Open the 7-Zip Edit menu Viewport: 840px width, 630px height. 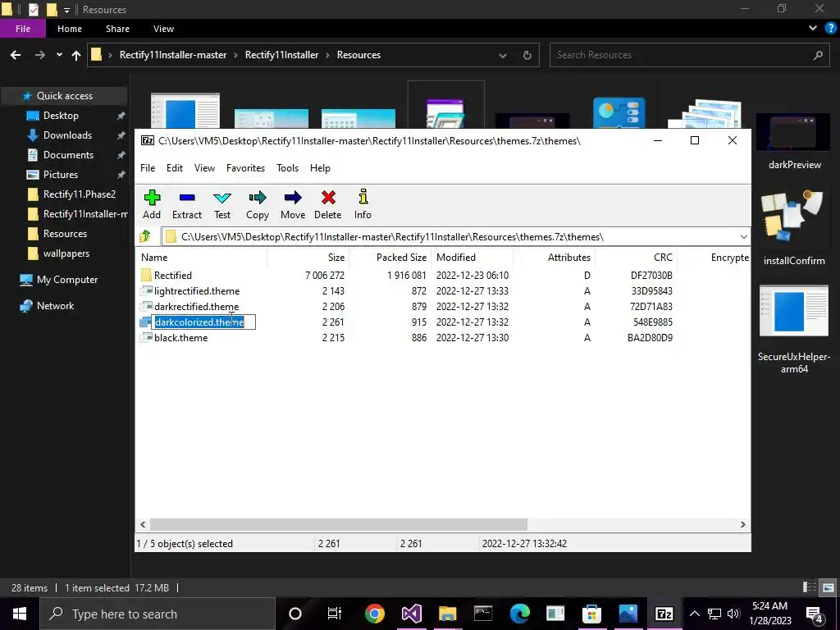tap(175, 168)
